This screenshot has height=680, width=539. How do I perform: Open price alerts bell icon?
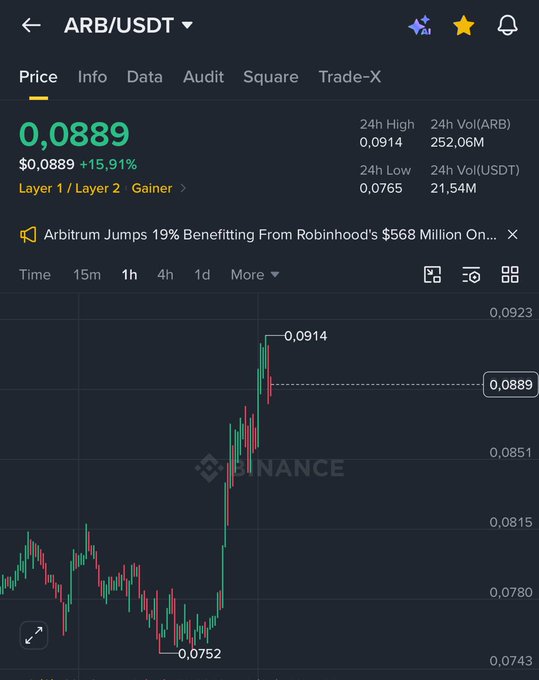[x=507, y=25]
